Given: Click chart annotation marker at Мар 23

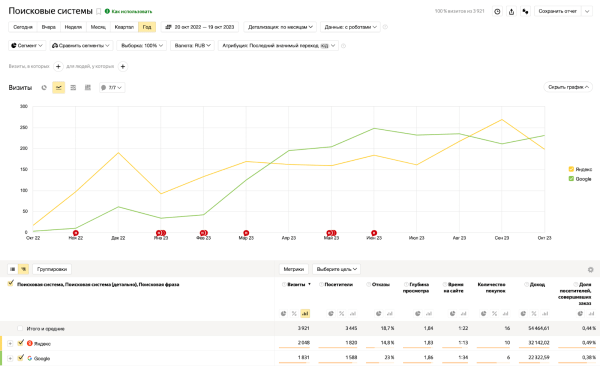Looking at the screenshot, I should point(246,233).
